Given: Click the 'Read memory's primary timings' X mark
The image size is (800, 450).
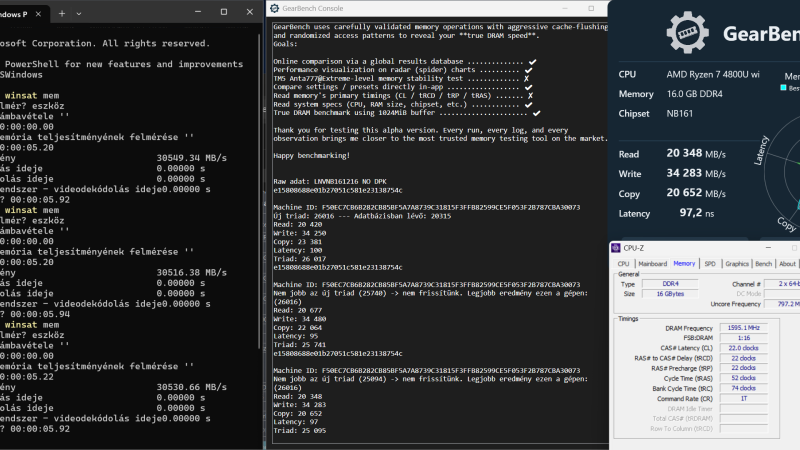Looking at the screenshot, I should [x=530, y=95].
